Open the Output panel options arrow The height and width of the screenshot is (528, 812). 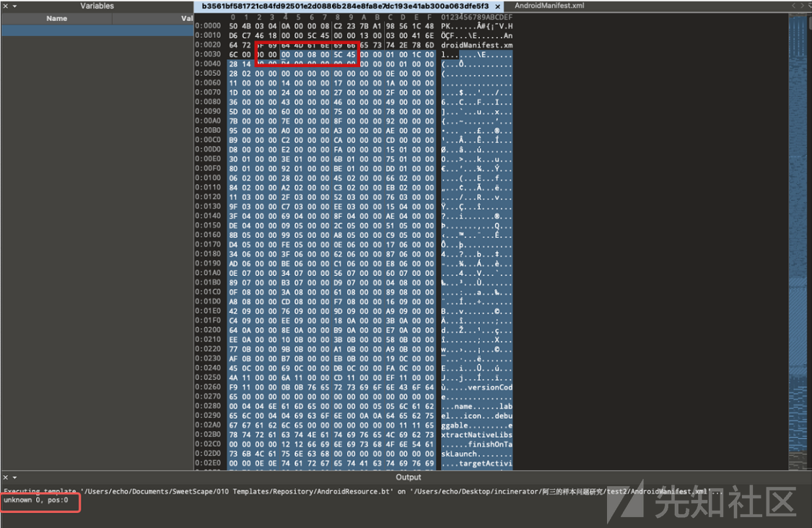coord(14,477)
